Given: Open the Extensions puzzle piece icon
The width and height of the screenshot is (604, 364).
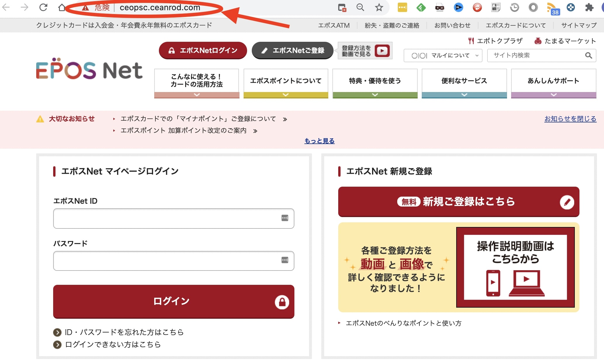Looking at the screenshot, I should click(589, 7).
